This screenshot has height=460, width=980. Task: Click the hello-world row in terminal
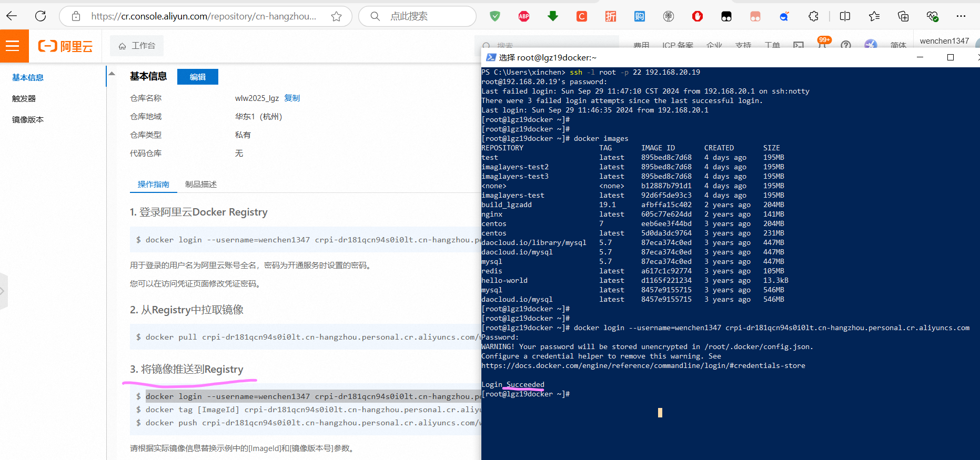[635, 280]
